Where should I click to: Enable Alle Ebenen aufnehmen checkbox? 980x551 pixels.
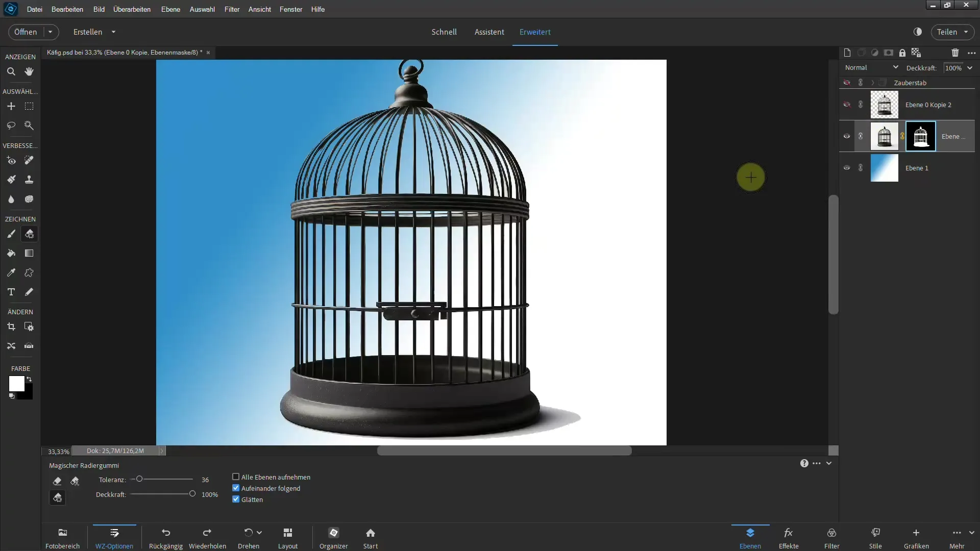click(236, 477)
